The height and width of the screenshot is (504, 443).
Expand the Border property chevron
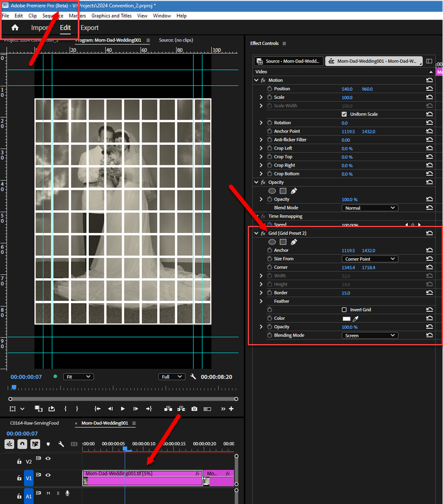[261, 293]
